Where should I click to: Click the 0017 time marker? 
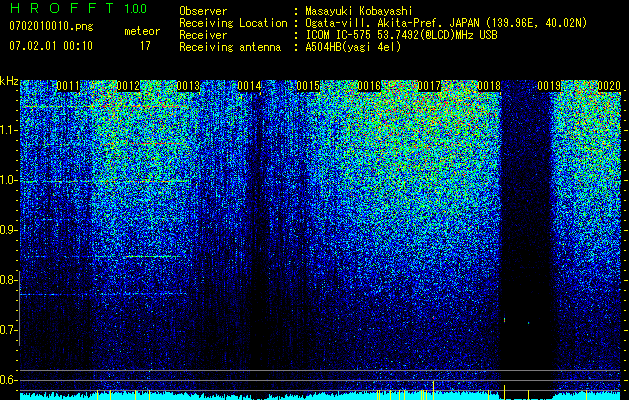(x=429, y=86)
